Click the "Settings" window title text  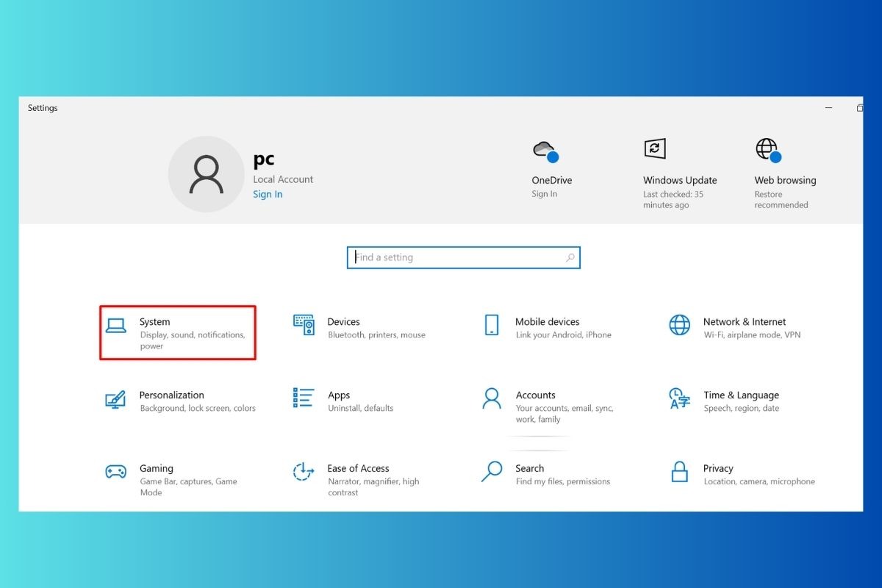click(x=43, y=108)
